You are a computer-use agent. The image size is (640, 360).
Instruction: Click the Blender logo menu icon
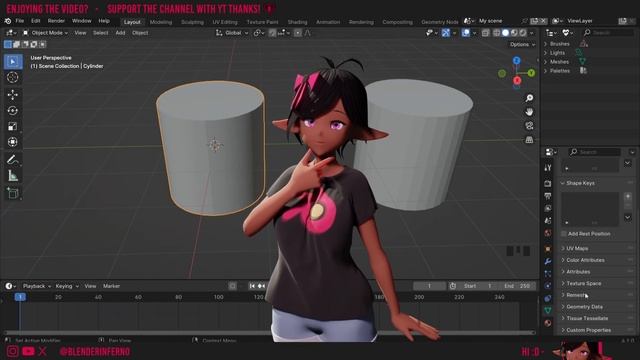click(8, 21)
